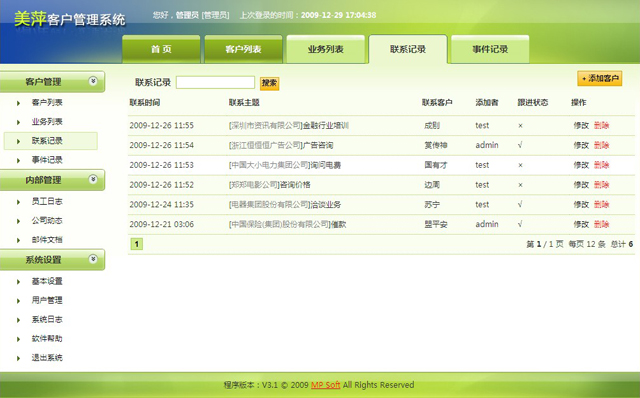
Task: Open the 首页 tab
Action: pos(161,49)
